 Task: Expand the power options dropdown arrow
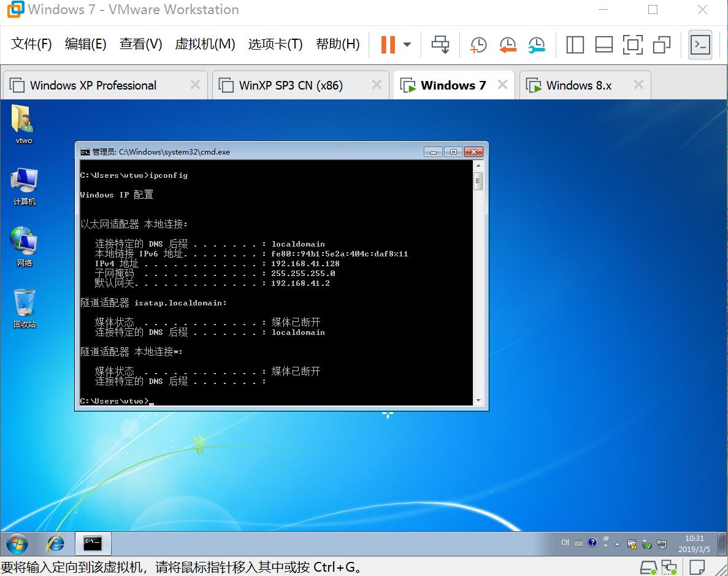(x=407, y=45)
